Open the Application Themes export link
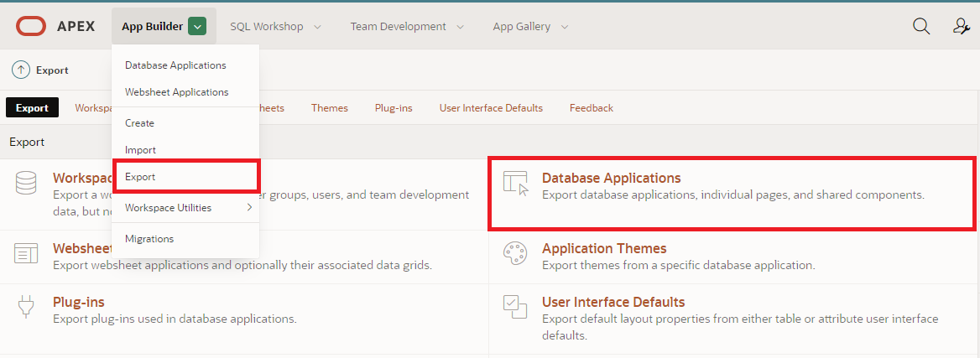This screenshot has height=358, width=980. pyautogui.click(x=604, y=249)
